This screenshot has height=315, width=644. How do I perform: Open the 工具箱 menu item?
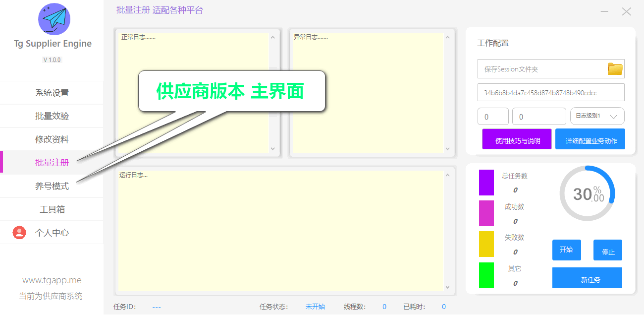point(52,209)
